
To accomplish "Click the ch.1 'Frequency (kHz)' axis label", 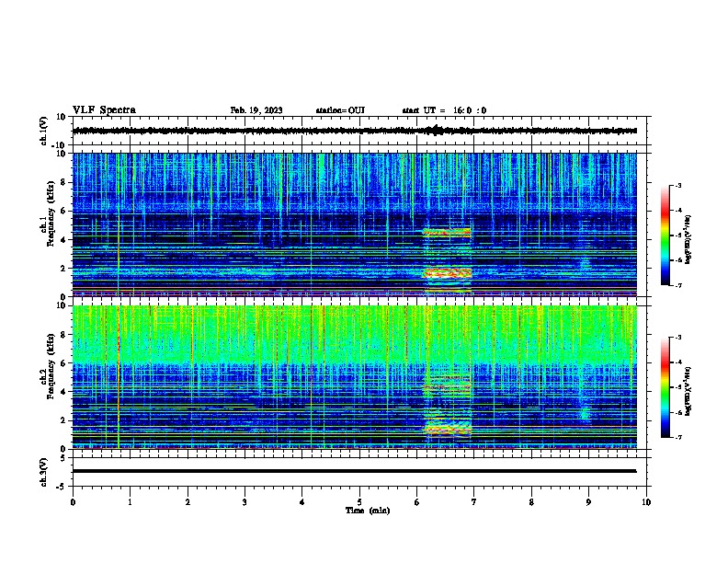I will point(51,214).
